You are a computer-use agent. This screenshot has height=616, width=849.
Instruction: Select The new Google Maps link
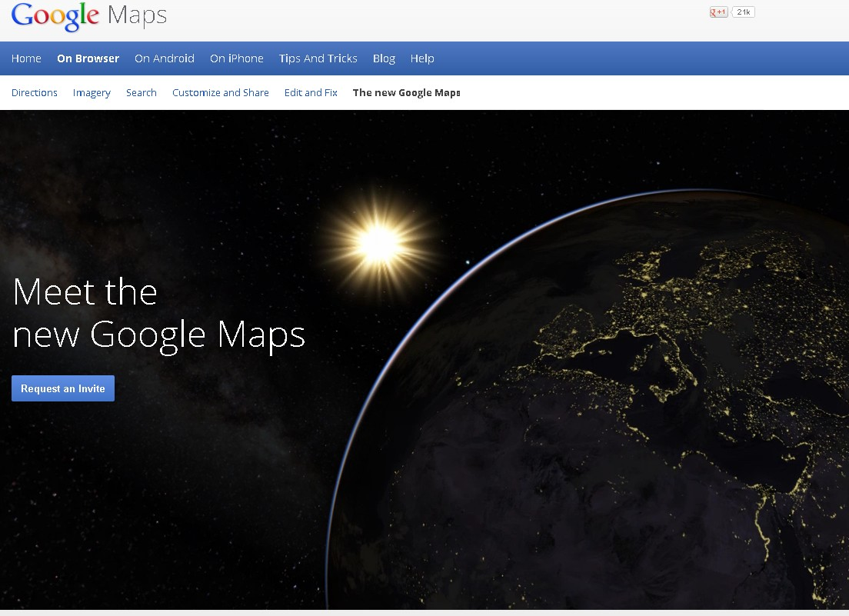tap(406, 92)
